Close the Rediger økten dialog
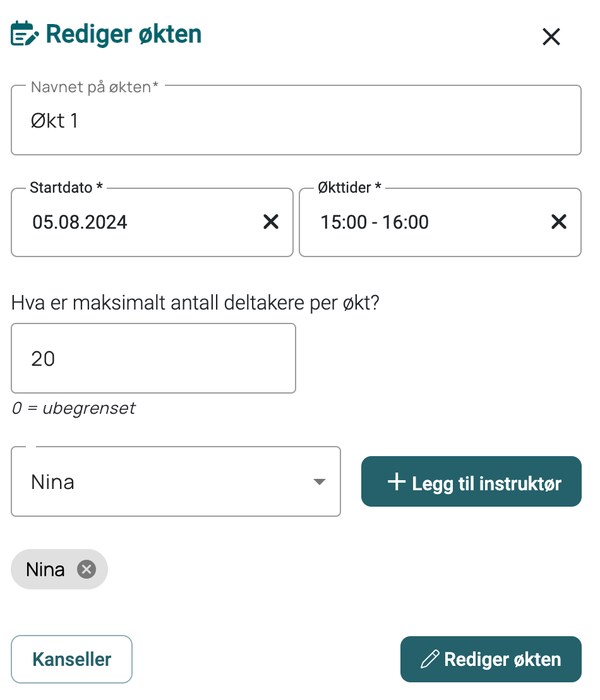 coord(551,37)
